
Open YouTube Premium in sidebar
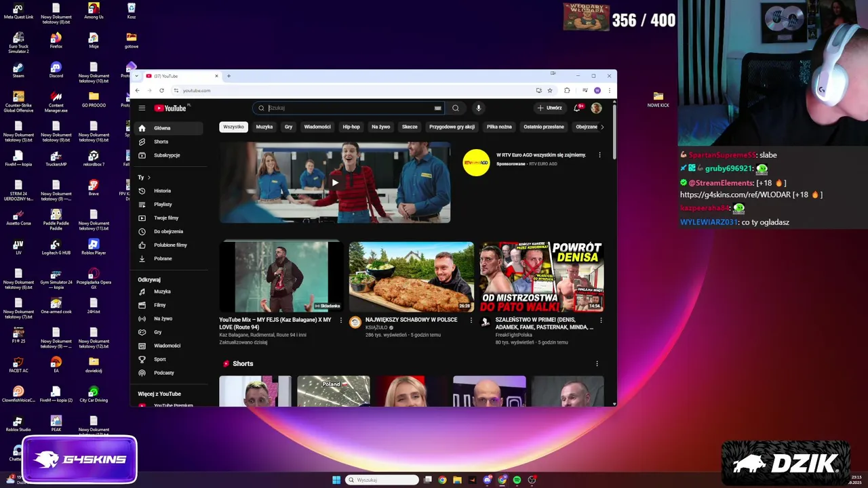pos(170,405)
